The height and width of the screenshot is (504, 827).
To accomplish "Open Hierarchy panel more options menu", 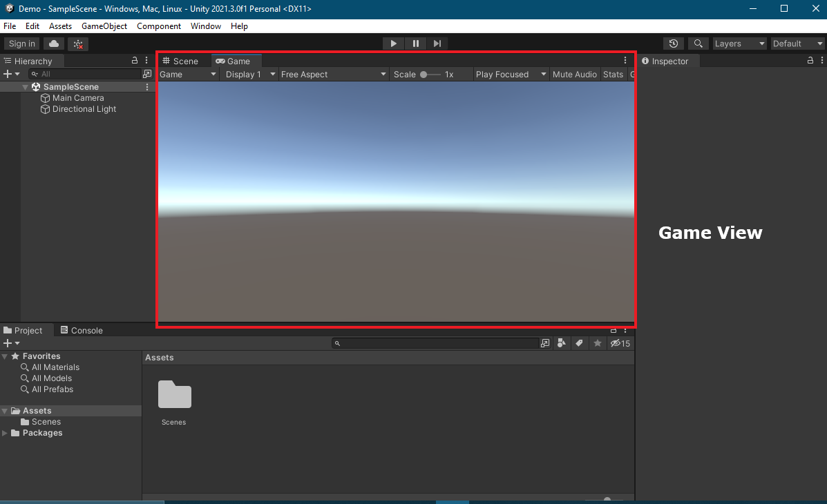I will (x=146, y=61).
